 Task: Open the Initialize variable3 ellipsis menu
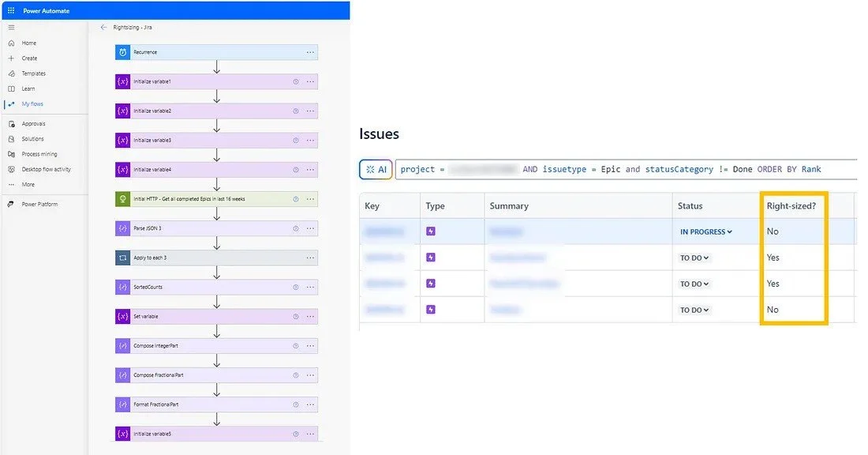(x=311, y=141)
